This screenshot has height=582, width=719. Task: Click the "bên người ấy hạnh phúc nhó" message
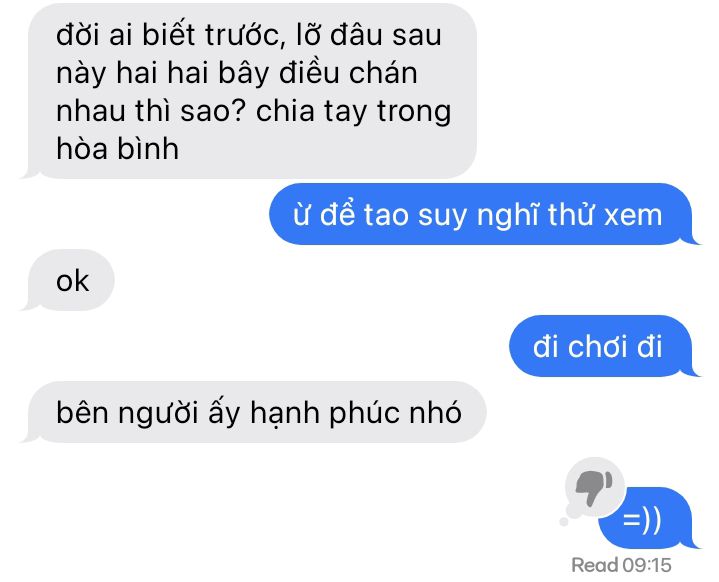point(254,412)
